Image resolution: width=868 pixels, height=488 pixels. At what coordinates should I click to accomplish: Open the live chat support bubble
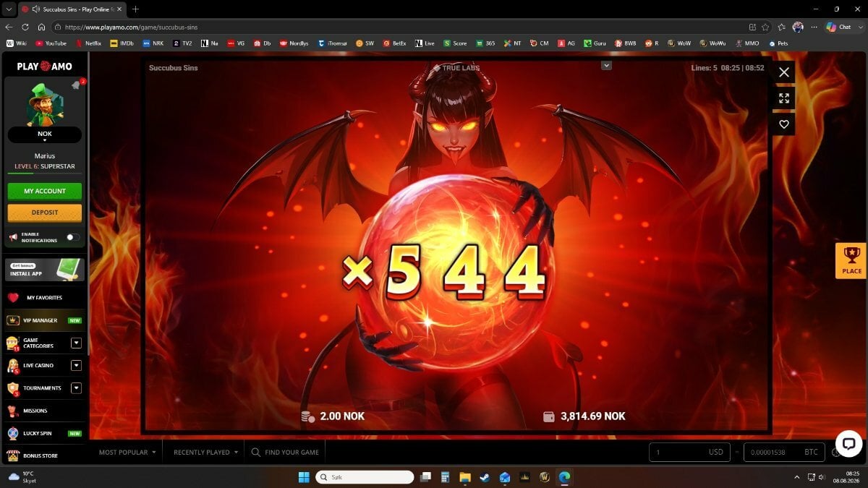[x=848, y=443]
